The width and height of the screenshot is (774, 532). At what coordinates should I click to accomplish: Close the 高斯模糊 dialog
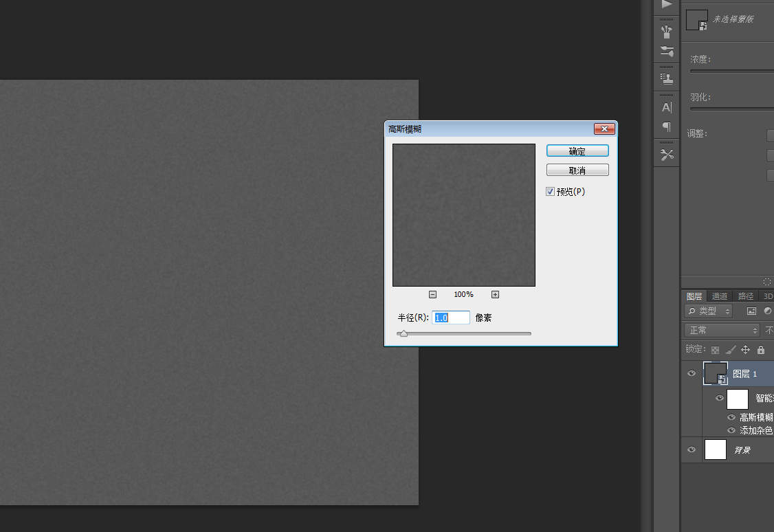604,129
